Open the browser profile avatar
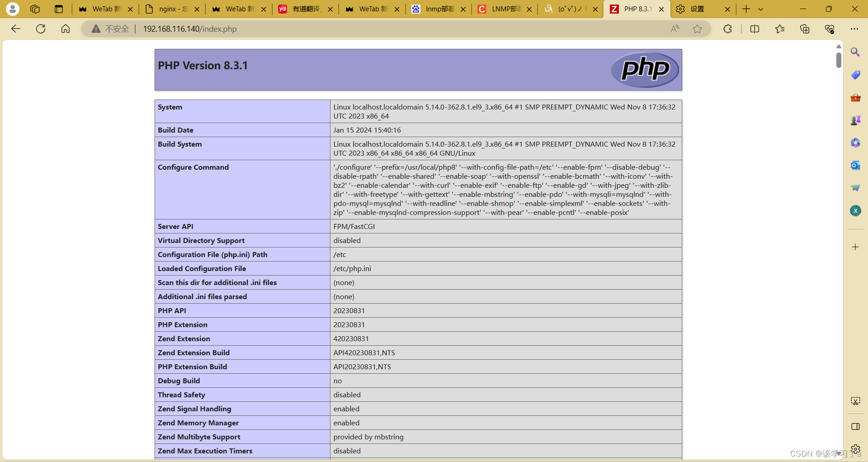868x462 pixels. click(x=13, y=9)
